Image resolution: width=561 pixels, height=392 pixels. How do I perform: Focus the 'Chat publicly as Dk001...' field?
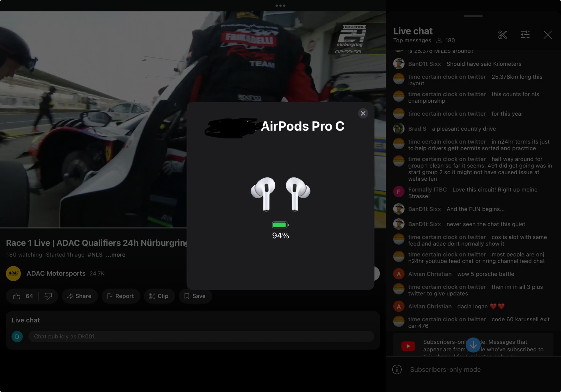(x=201, y=336)
